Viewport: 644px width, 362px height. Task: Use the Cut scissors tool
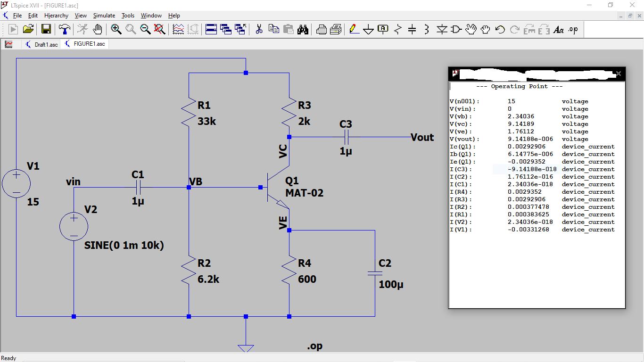tap(258, 29)
